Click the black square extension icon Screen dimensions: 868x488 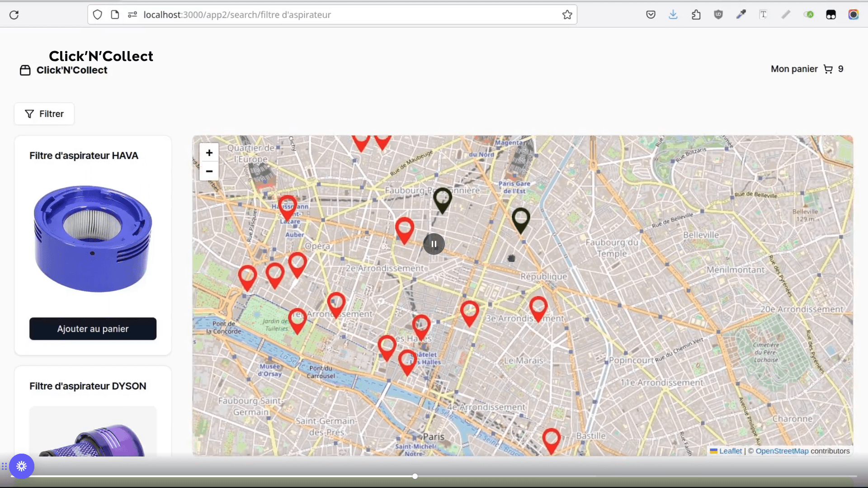tap(831, 15)
